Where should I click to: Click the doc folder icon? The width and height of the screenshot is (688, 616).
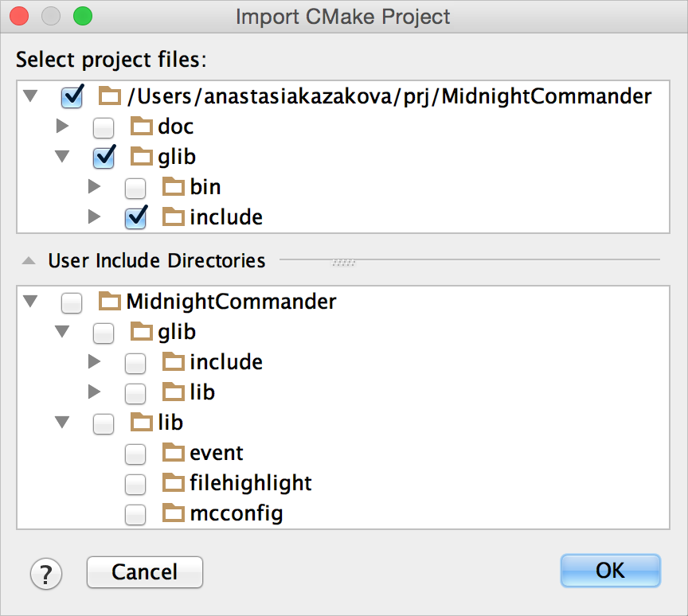pos(142,127)
